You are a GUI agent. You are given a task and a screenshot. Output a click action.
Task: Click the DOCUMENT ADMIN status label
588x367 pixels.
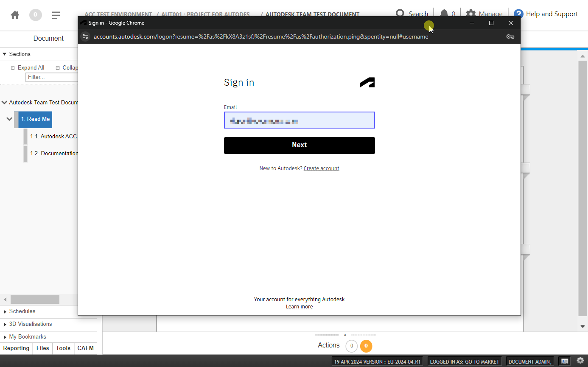[530, 362]
